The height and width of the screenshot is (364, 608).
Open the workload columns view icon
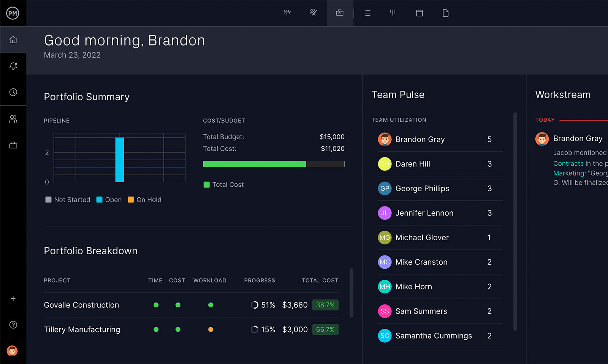393,13
